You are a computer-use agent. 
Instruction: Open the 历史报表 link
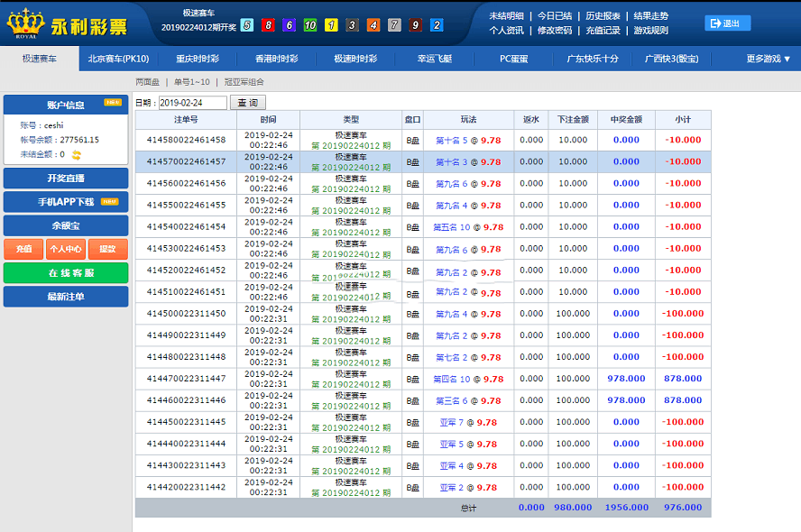(603, 16)
